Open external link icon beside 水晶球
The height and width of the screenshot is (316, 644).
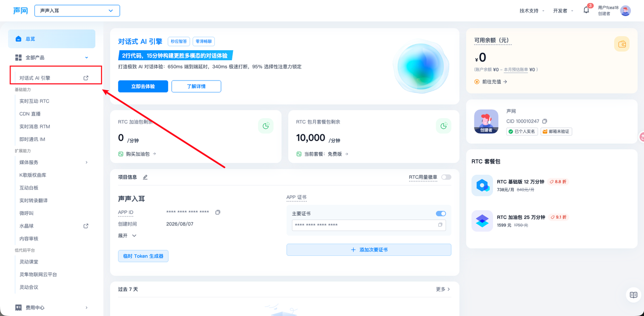(86, 226)
